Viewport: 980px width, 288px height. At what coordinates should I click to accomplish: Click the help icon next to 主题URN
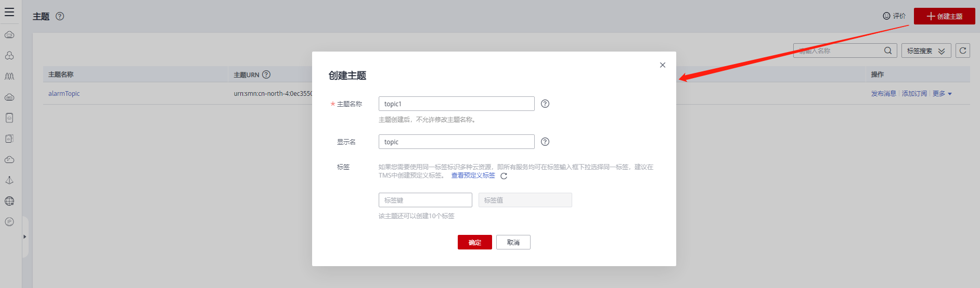(266, 74)
